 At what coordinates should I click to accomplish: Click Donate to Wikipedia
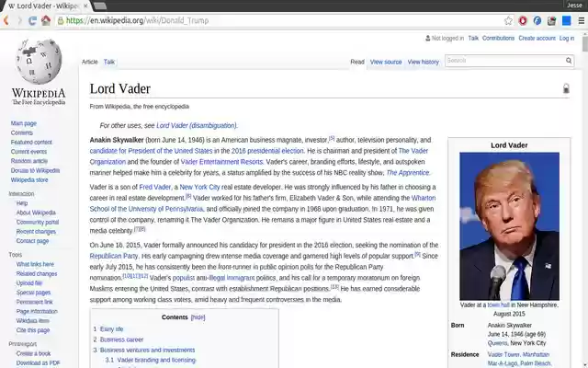point(35,170)
